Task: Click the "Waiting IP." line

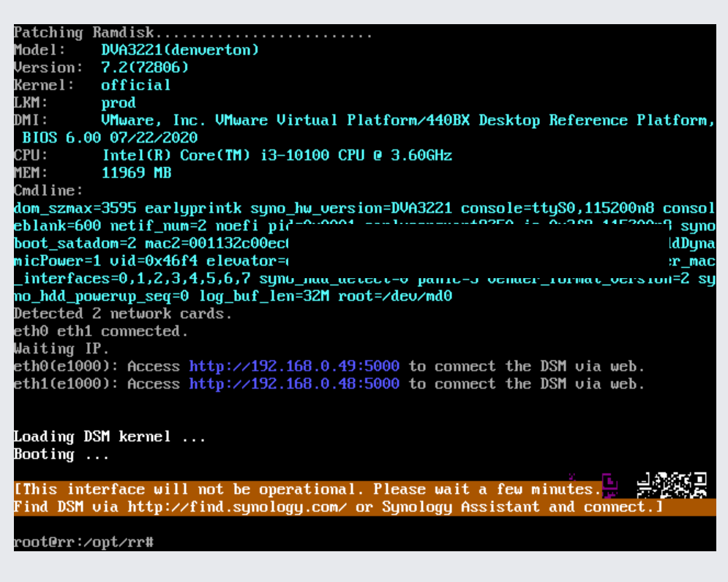Action: (61, 349)
